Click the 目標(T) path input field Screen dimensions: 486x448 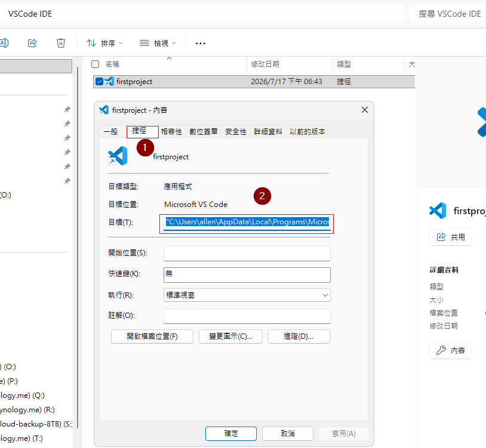(247, 223)
